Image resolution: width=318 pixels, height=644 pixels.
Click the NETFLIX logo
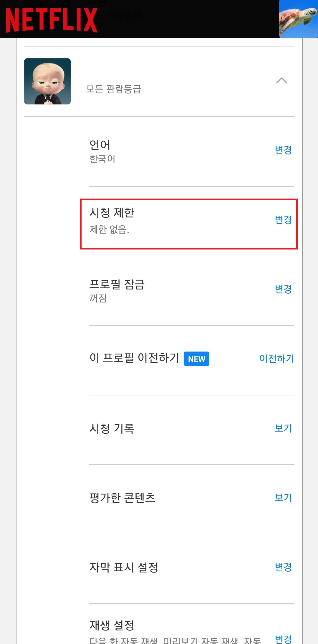[x=50, y=19]
